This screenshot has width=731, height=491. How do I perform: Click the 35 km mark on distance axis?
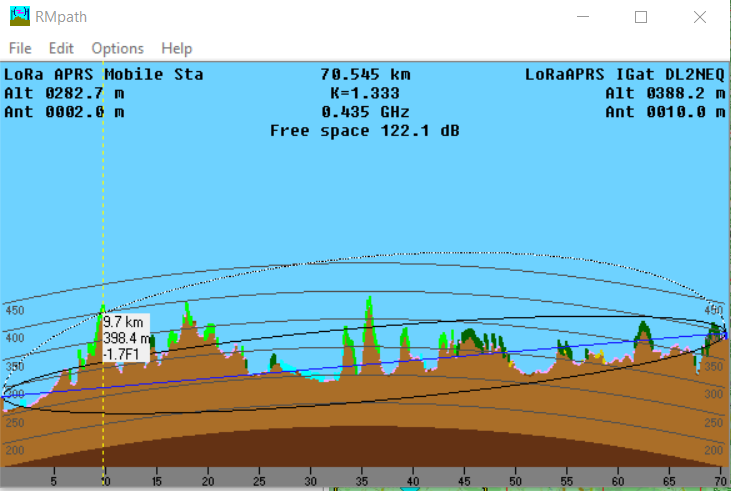click(362, 481)
